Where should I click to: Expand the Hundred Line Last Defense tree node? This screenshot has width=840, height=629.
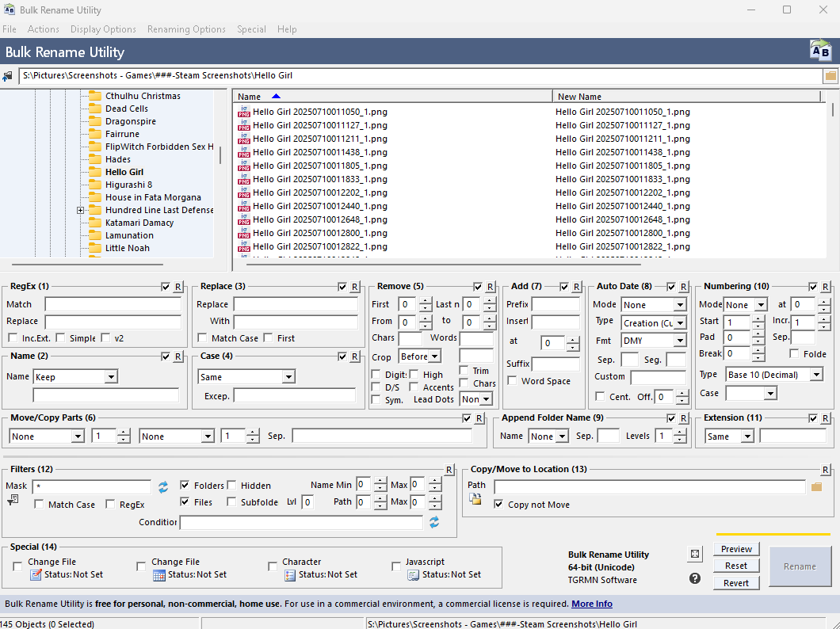click(x=81, y=210)
